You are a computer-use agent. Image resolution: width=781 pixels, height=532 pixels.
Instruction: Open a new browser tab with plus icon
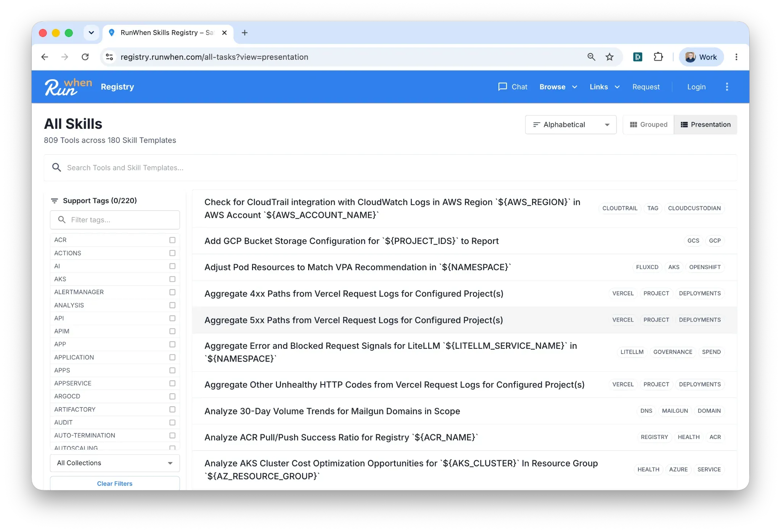[x=245, y=33]
